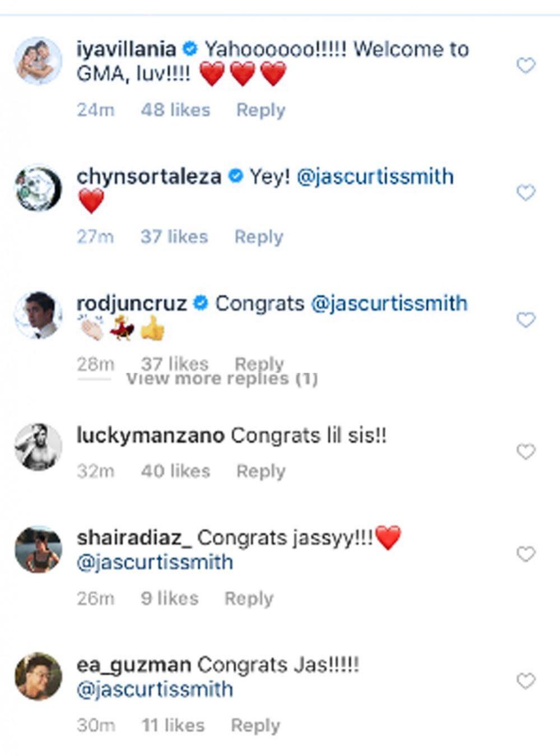Tap the heart beside ea_guzman's comment
Viewport: 560px width, 756px height.
click(525, 681)
